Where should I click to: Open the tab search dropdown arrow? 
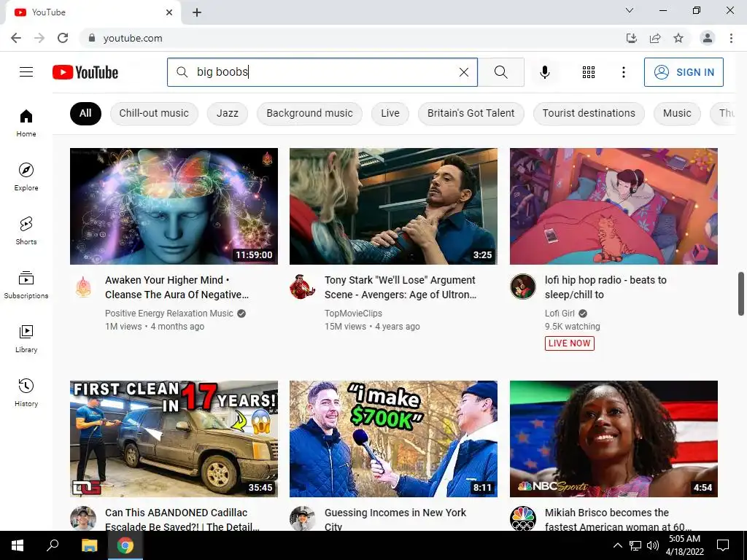(630, 10)
